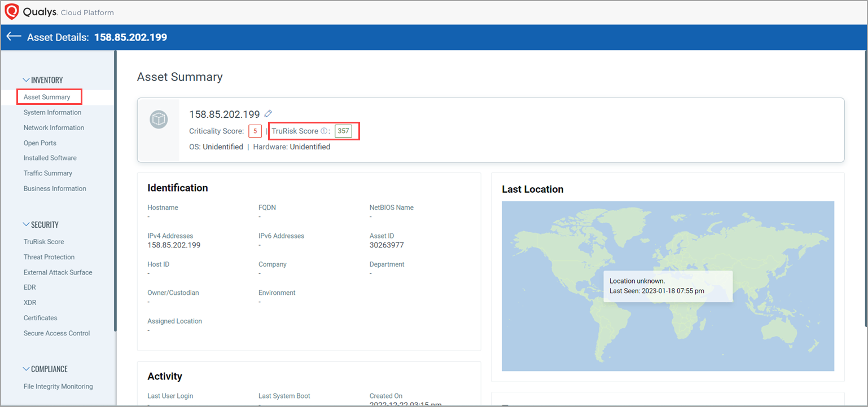868x407 pixels.
Task: Click the Last User Login label
Action: (170, 396)
